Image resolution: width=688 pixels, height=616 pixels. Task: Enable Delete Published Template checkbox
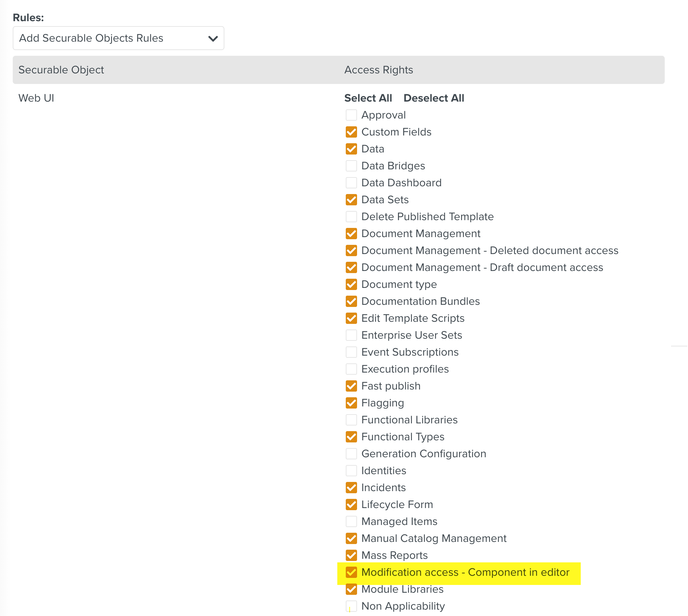tap(351, 217)
